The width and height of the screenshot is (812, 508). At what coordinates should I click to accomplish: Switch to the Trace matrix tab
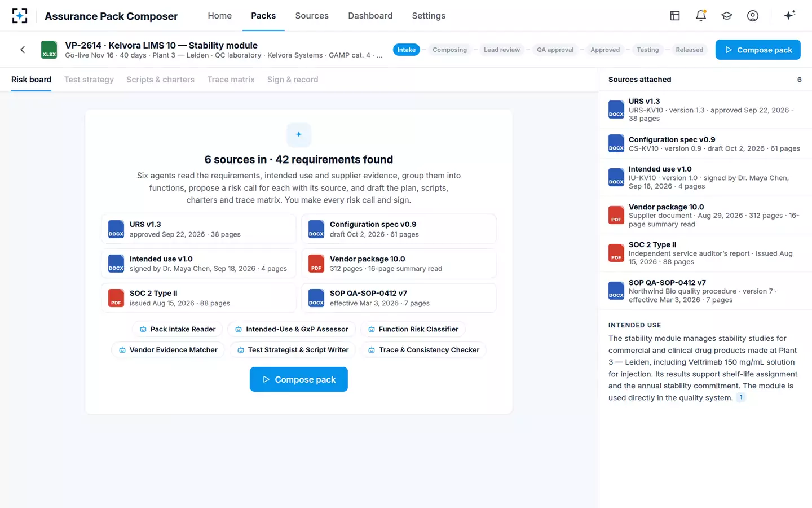(x=231, y=80)
